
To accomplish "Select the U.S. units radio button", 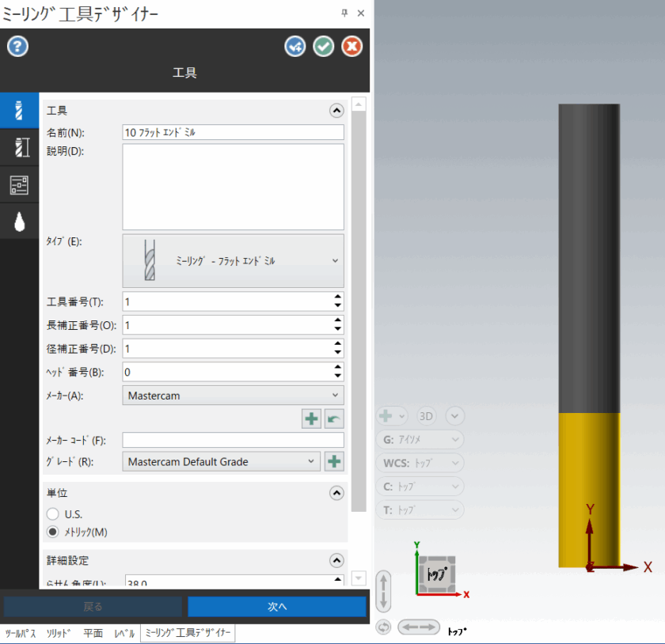I will [53, 514].
